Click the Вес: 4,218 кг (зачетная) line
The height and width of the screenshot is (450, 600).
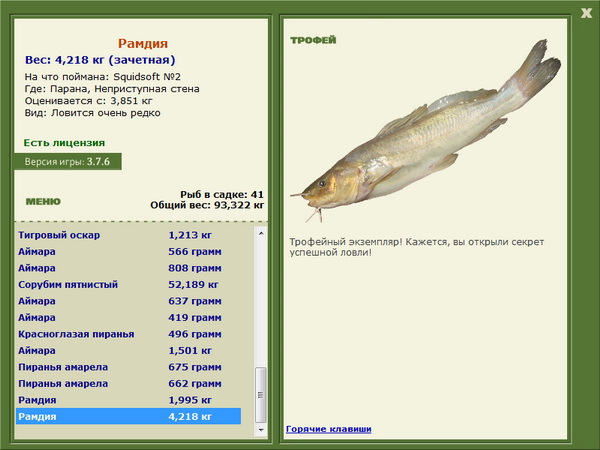[x=100, y=60]
